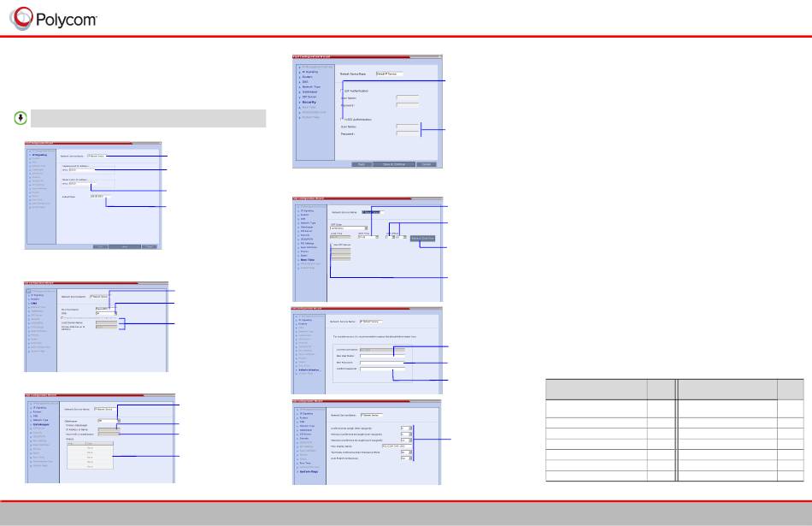Viewport: 812px width, 526px height.
Task: Click the Retrieve Client Time button
Action: click(422, 239)
